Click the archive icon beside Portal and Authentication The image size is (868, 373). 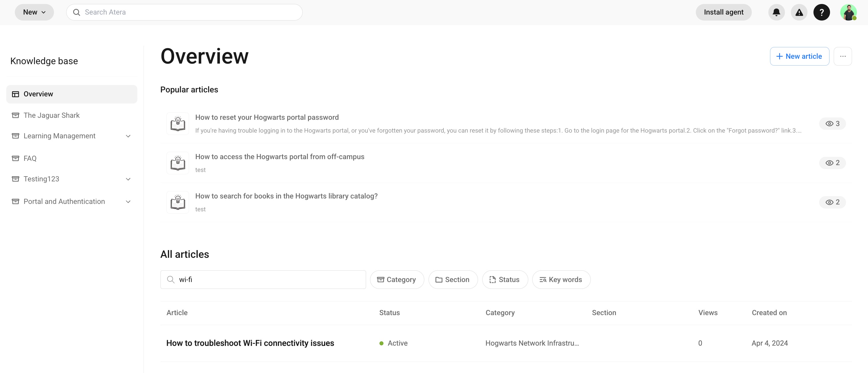coord(15,202)
